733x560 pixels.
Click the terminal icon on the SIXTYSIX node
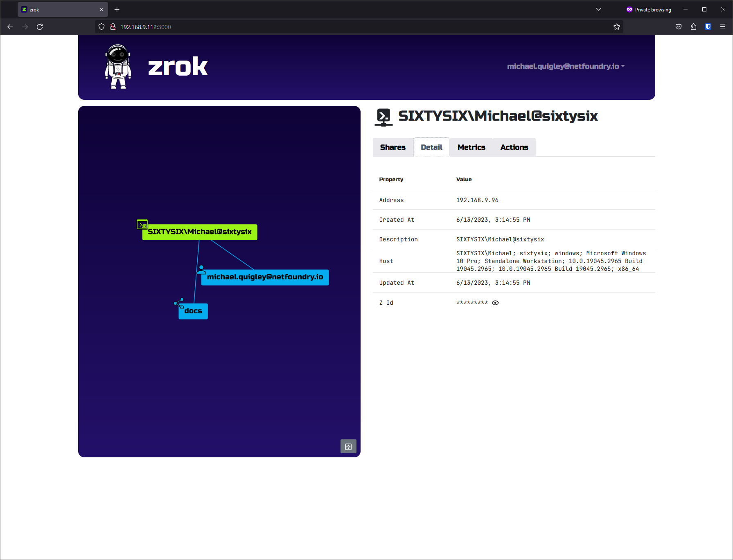(x=142, y=224)
